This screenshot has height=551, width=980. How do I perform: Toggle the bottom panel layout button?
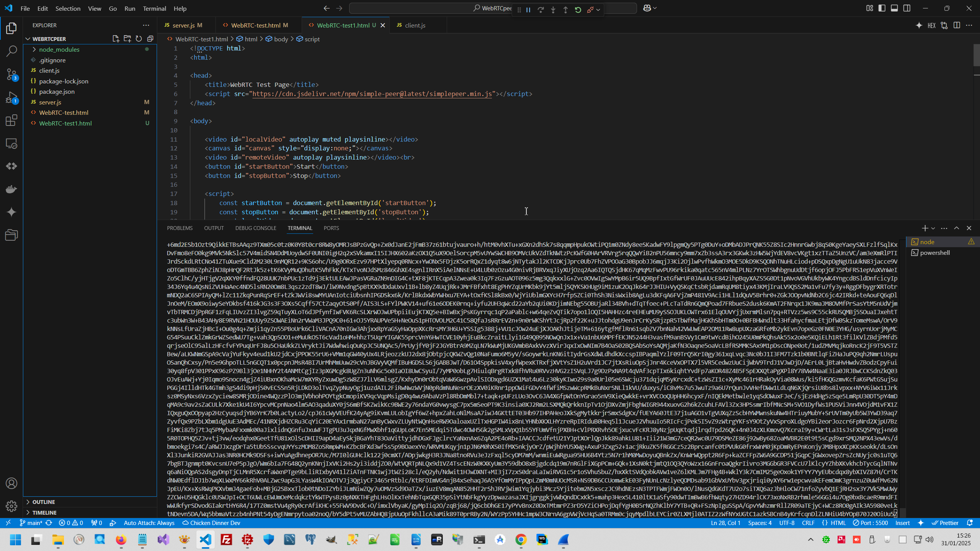(x=894, y=8)
